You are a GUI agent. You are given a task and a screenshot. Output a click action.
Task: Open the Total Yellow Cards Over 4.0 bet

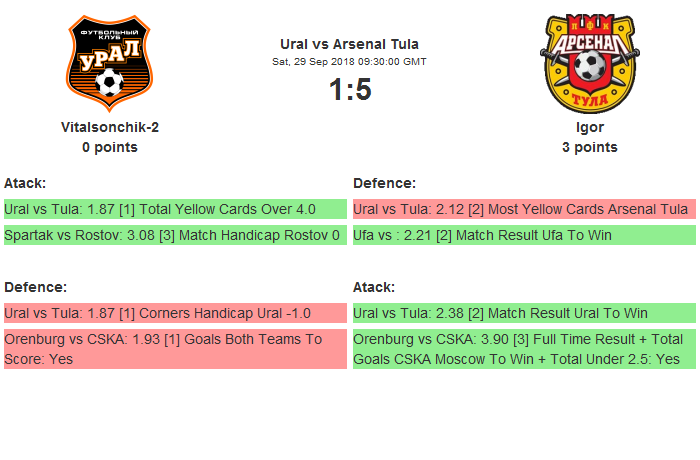click(175, 209)
